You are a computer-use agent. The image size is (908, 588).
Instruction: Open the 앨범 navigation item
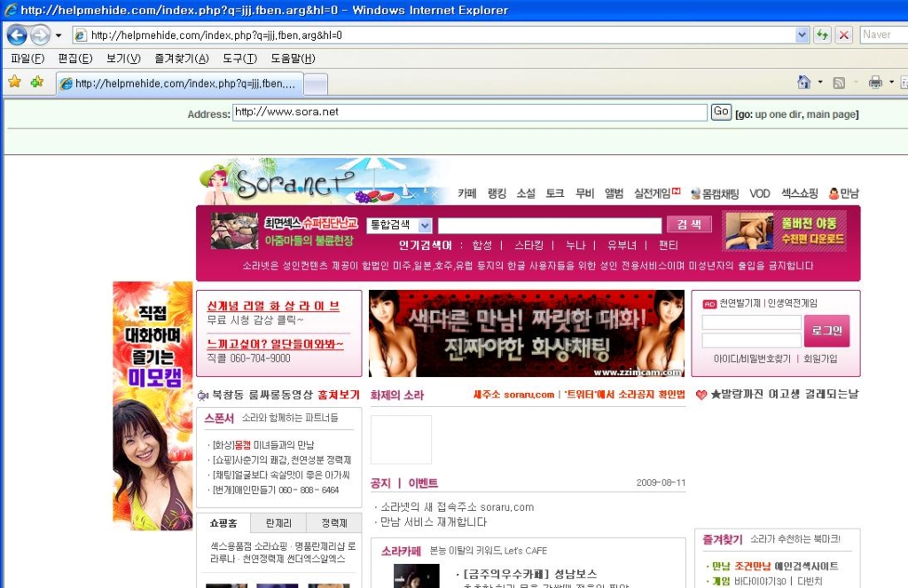click(614, 193)
